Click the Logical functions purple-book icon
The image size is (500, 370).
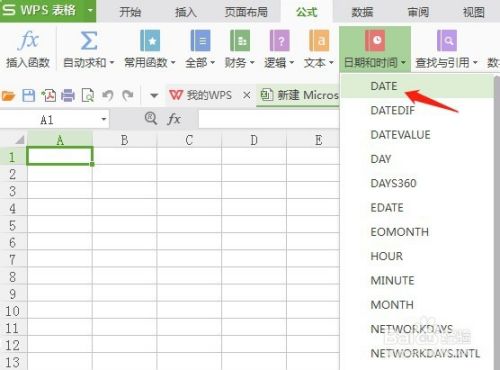point(279,40)
